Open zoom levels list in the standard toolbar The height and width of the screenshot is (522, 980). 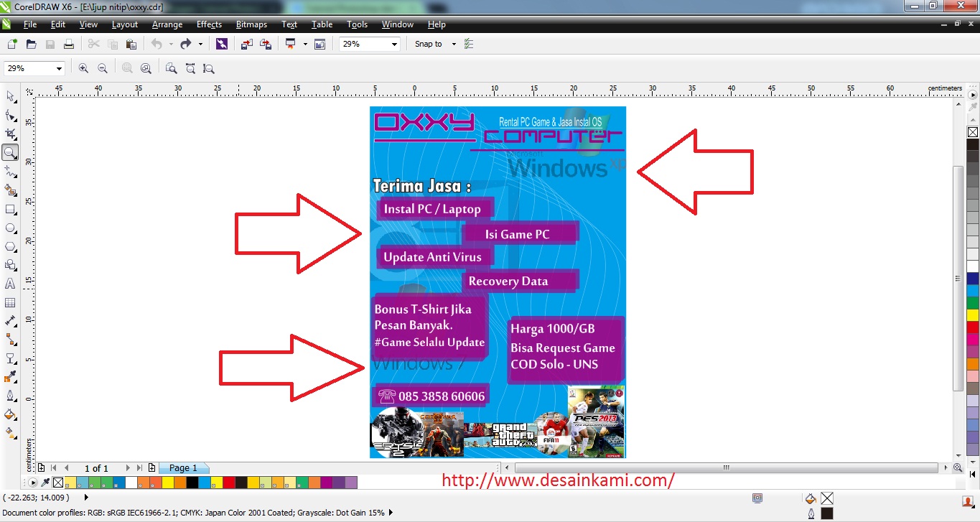tap(394, 44)
